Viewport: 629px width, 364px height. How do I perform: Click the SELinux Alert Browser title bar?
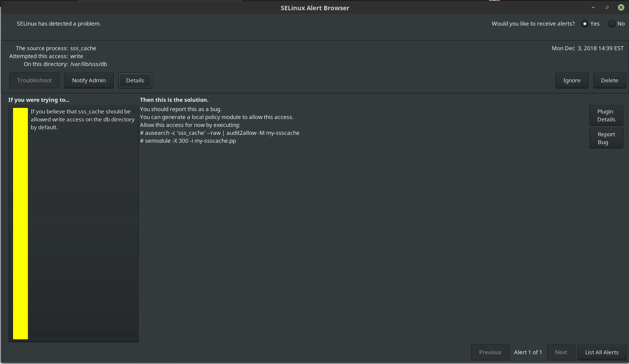click(315, 8)
